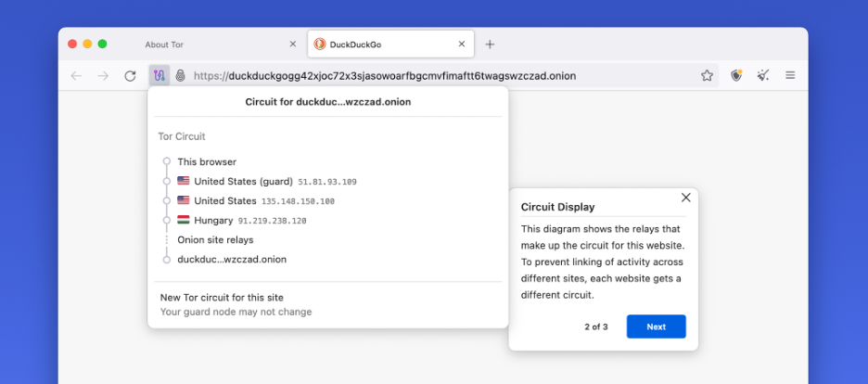Click the New Identity broom icon
The image size is (868, 384).
pyautogui.click(x=763, y=75)
